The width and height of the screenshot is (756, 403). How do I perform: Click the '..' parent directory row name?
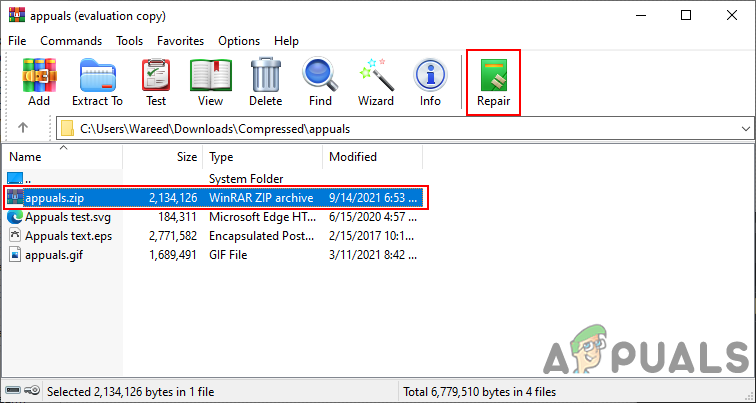click(28, 179)
